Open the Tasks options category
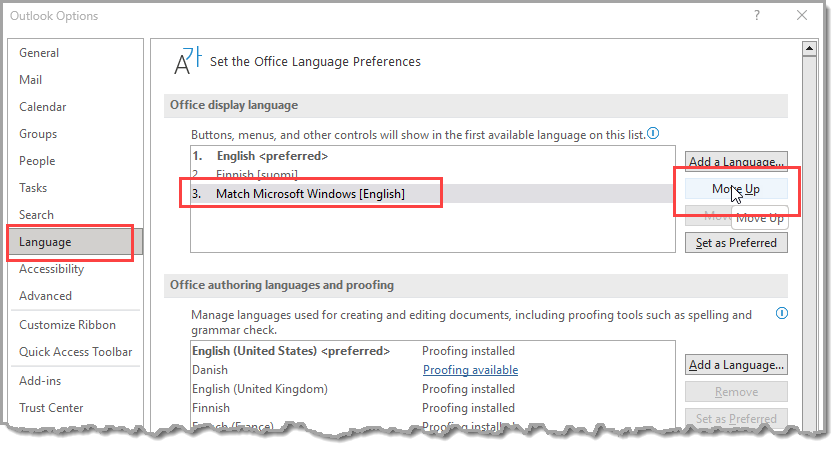836x450 pixels. tap(33, 188)
